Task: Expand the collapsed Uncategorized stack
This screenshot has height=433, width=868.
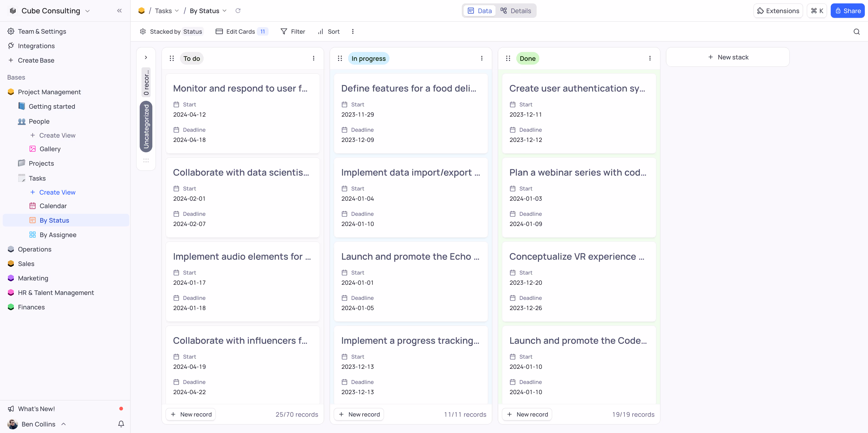Action: [146, 58]
